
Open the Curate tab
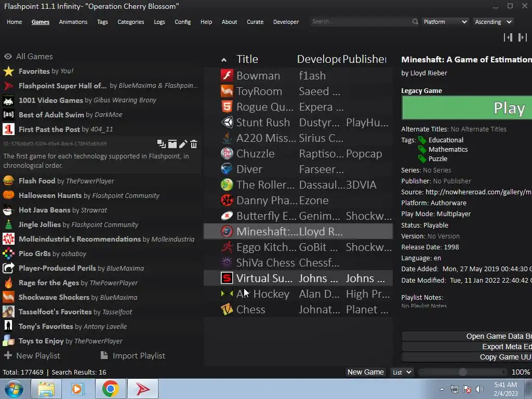pos(255,22)
